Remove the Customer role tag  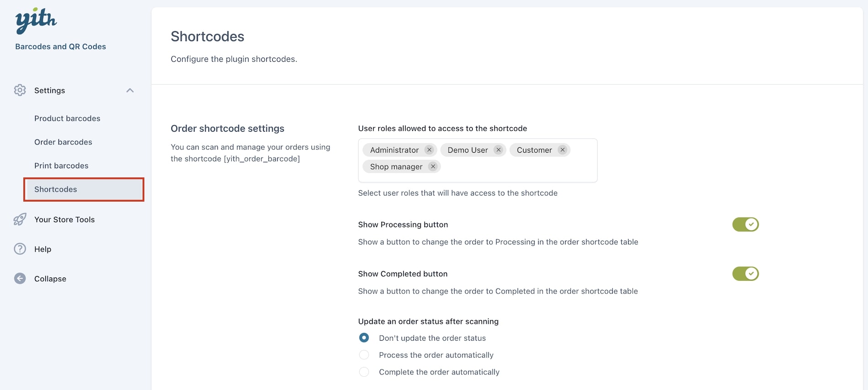tap(562, 150)
